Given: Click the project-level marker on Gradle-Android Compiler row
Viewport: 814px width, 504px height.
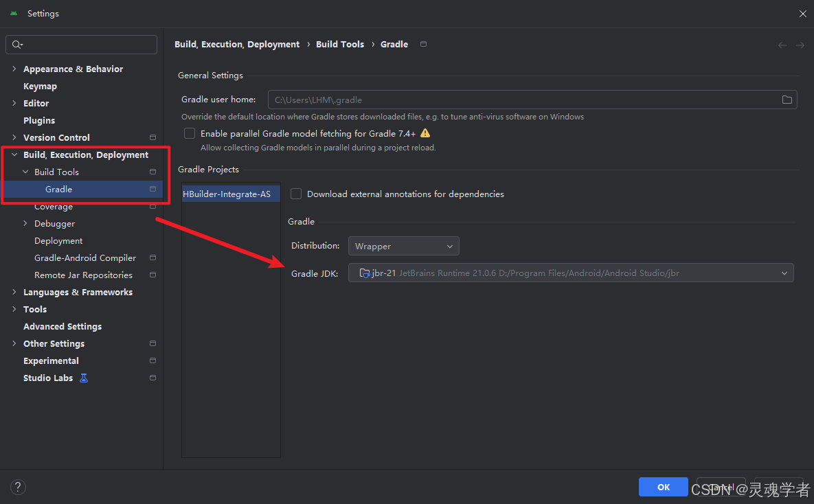Looking at the screenshot, I should [152, 258].
